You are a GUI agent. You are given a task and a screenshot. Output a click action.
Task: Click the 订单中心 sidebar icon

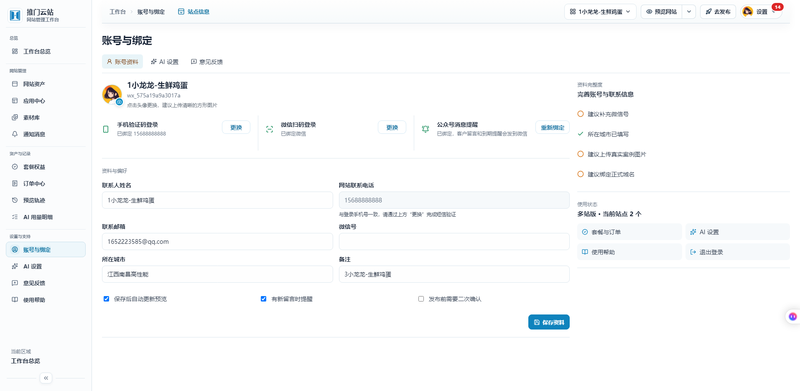click(x=15, y=183)
